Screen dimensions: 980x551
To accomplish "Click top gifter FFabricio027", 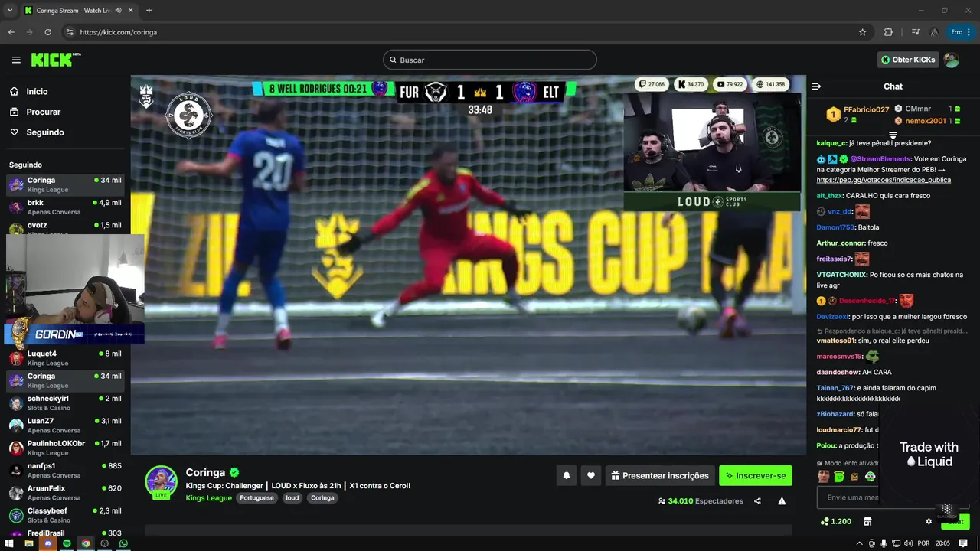I will [866, 110].
